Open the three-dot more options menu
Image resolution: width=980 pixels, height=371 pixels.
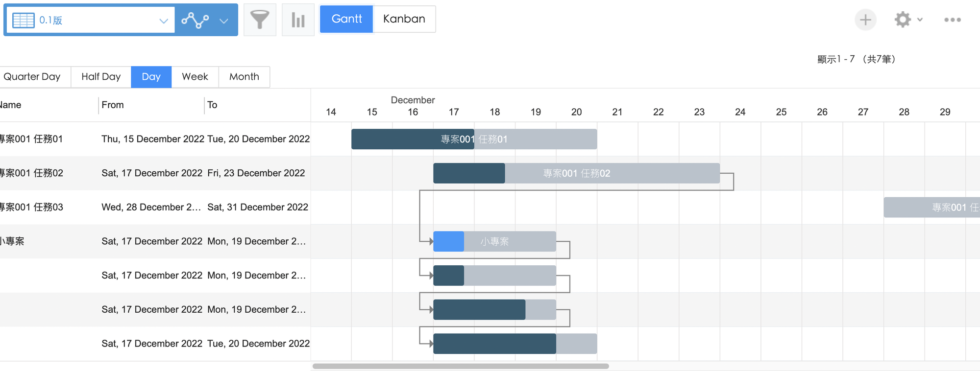[x=952, y=20]
